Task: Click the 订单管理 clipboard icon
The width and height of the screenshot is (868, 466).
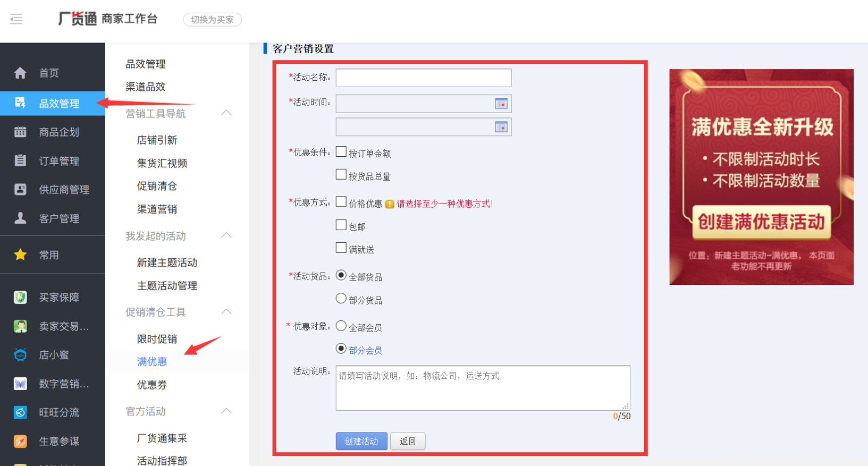Action: pyautogui.click(x=20, y=160)
